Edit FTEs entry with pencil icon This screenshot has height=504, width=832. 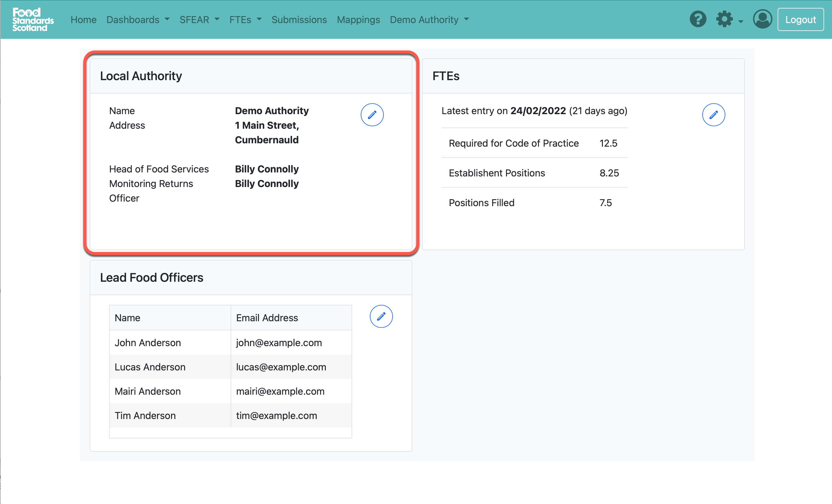[713, 115]
